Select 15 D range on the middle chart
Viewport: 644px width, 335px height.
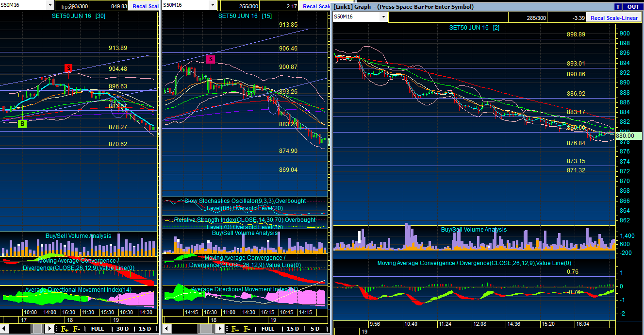click(293, 329)
